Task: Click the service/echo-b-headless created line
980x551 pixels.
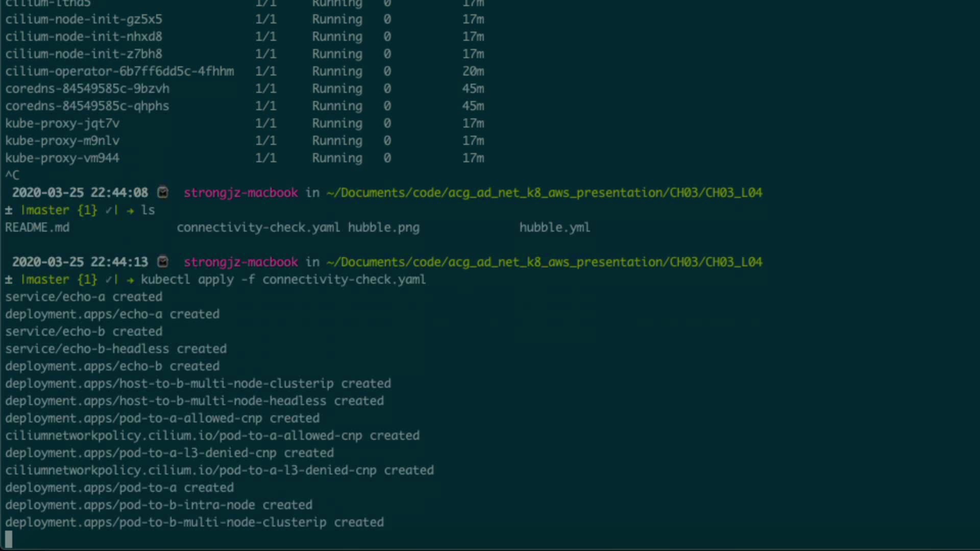Action: point(116,349)
